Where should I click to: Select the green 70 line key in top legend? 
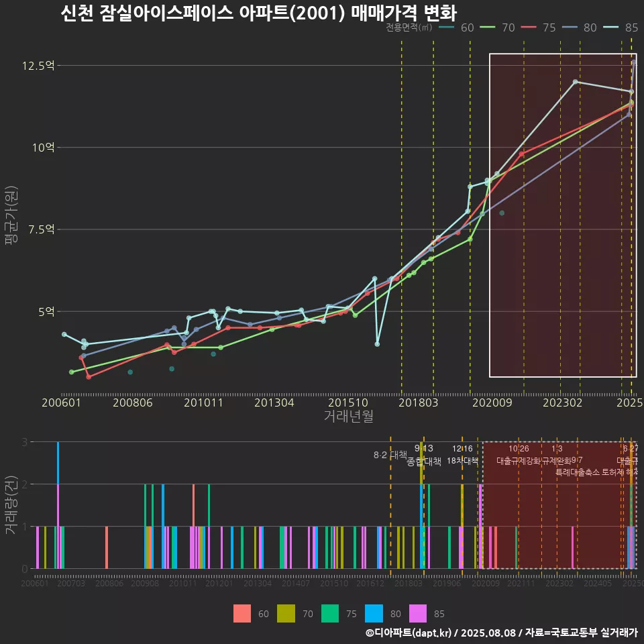tap(488, 28)
